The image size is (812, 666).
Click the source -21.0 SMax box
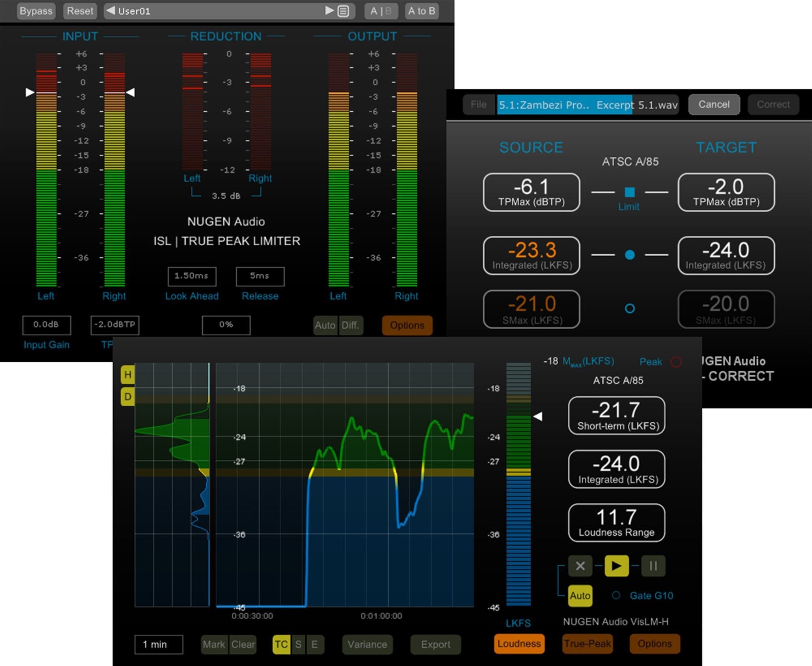(531, 309)
